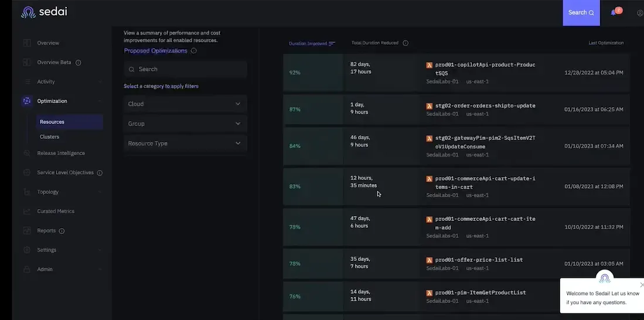Expand the Resource Type filter dropdown

point(185,144)
